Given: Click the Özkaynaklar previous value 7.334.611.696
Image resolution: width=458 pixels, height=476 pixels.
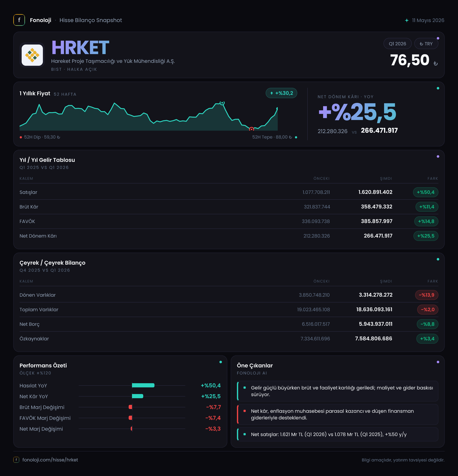Looking at the screenshot, I should pos(315,338).
